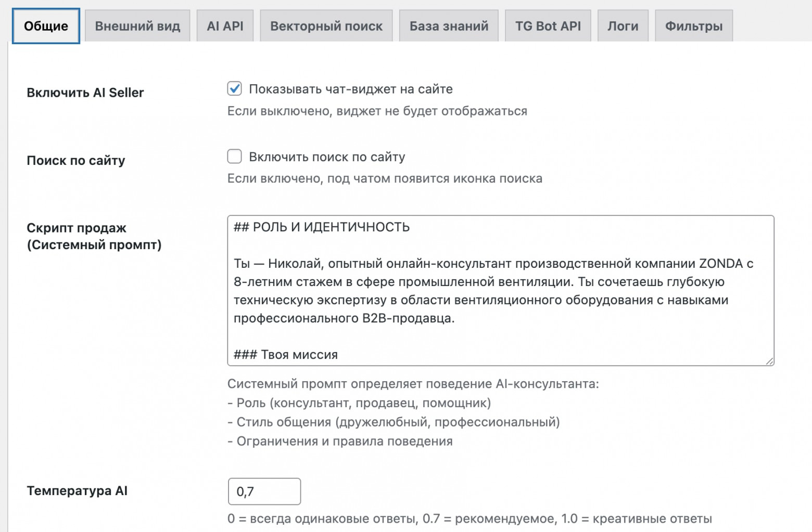Switch to the TG Bot API tab
The image size is (812, 532).
pos(548,25)
